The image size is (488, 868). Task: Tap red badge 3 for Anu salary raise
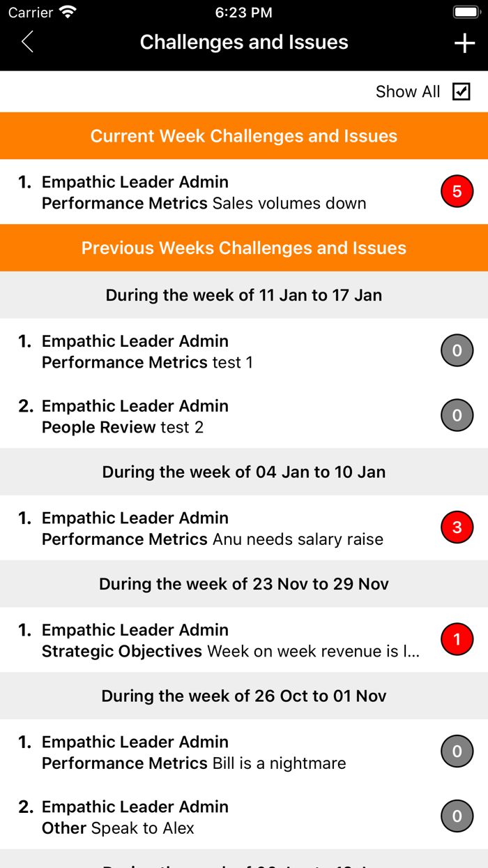point(457,527)
